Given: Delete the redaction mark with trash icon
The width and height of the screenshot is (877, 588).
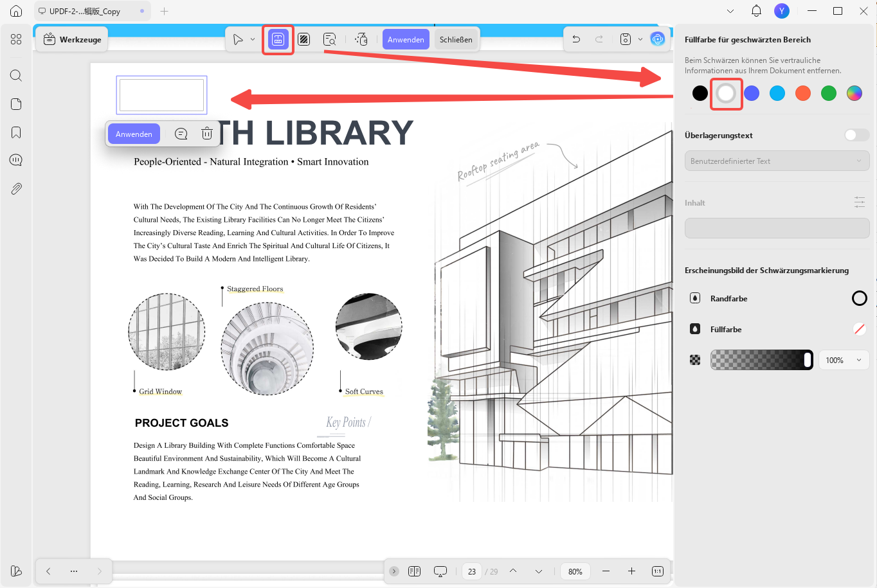Looking at the screenshot, I should point(207,134).
